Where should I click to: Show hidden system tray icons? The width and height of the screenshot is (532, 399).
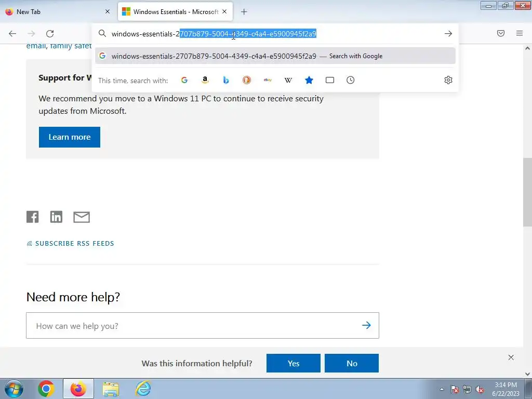pos(442,389)
